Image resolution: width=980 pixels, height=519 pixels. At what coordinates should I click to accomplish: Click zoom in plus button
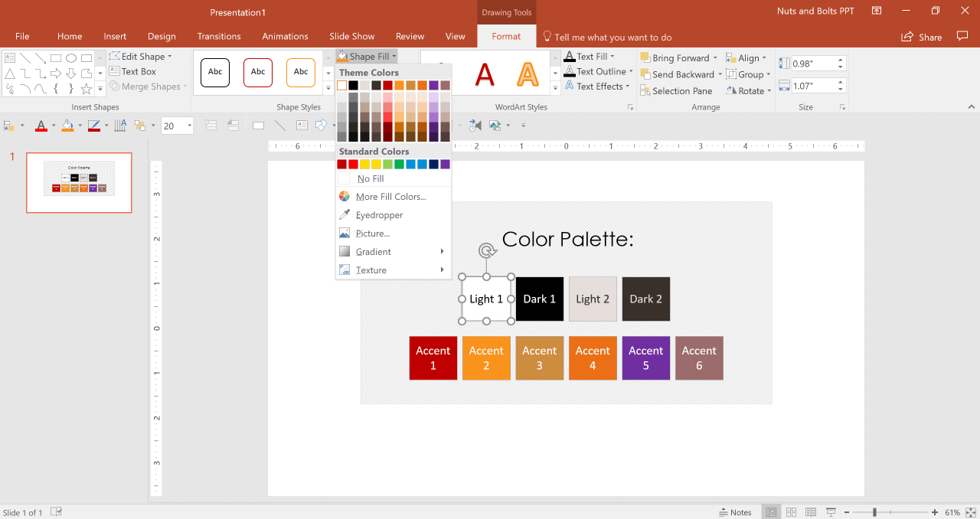click(934, 512)
